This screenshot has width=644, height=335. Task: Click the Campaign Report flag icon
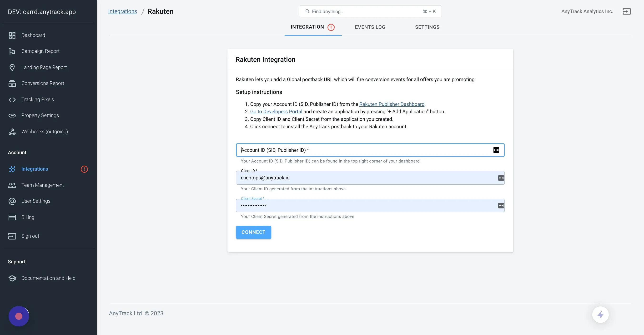pyautogui.click(x=12, y=51)
